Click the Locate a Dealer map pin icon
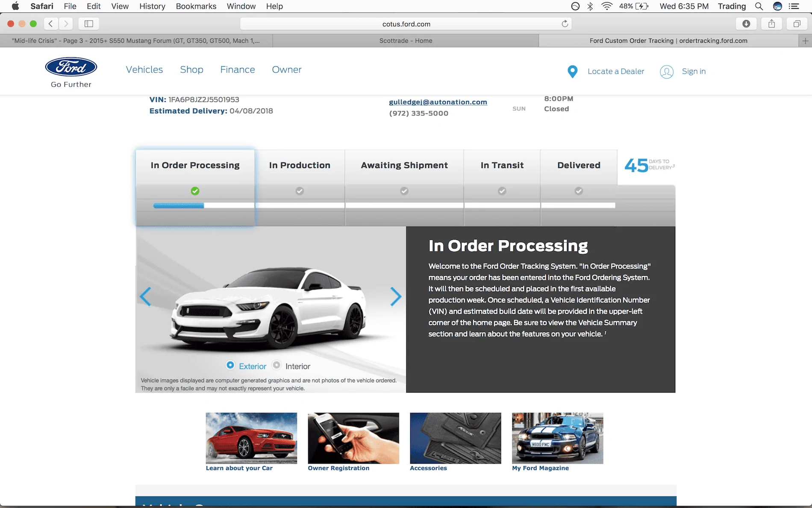Image resolution: width=812 pixels, height=508 pixels. pyautogui.click(x=572, y=71)
